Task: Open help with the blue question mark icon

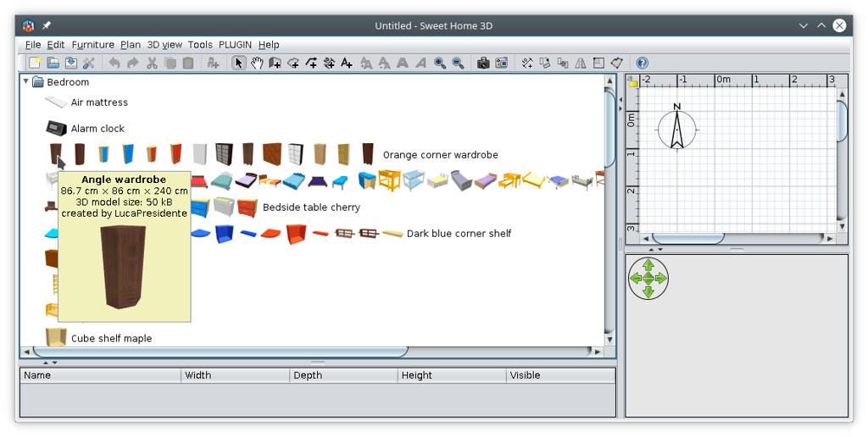Action: pyautogui.click(x=643, y=63)
